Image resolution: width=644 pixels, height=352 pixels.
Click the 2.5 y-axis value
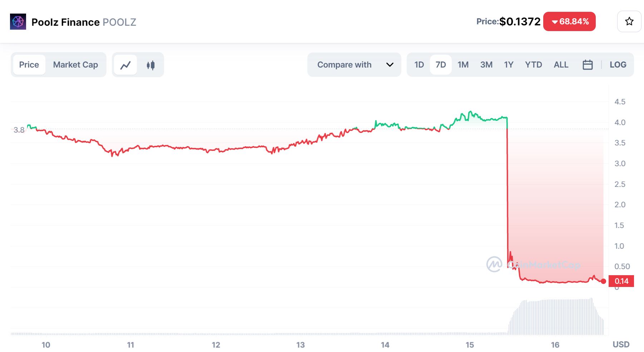(620, 184)
